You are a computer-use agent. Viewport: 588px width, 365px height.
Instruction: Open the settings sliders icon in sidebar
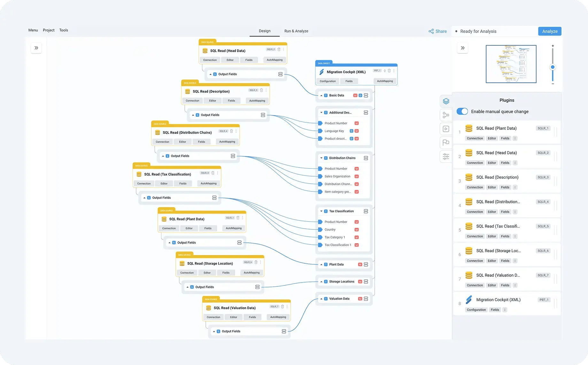[446, 156]
